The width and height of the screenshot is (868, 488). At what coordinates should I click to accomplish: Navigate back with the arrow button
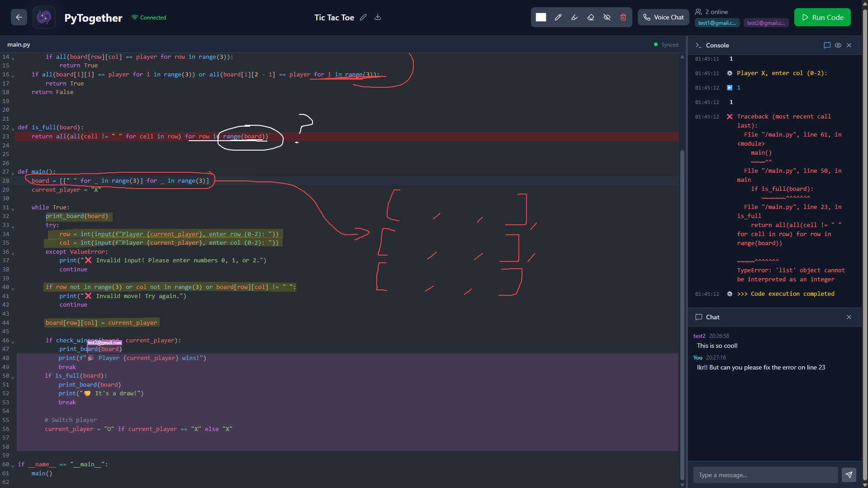click(19, 17)
